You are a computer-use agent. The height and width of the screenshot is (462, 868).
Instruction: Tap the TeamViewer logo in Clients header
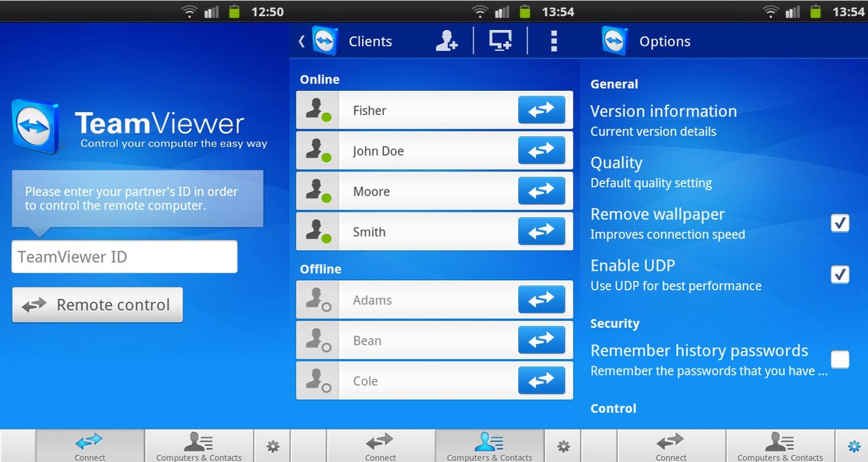click(x=325, y=41)
